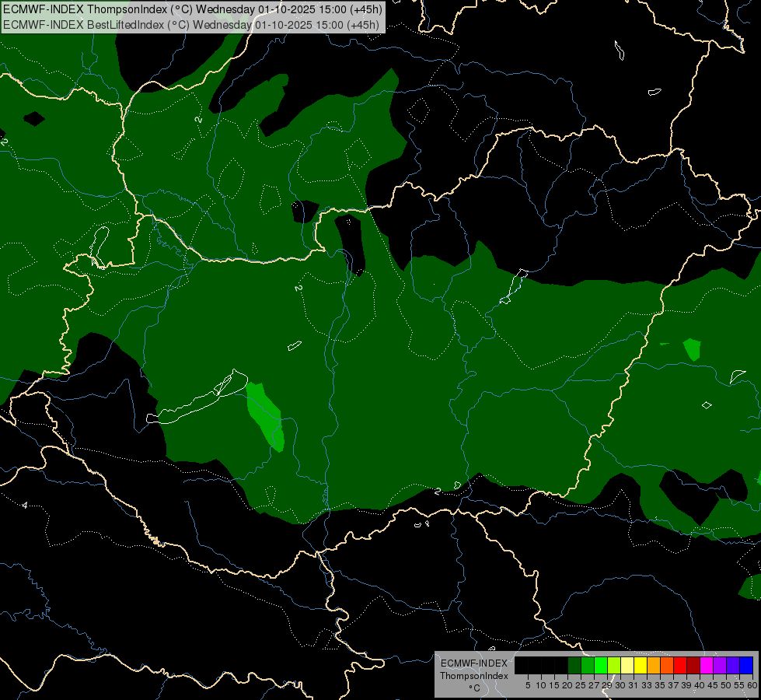This screenshot has height=700, width=761.
Task: Select the BestLiftedIndex title line
Action: [x=190, y=24]
